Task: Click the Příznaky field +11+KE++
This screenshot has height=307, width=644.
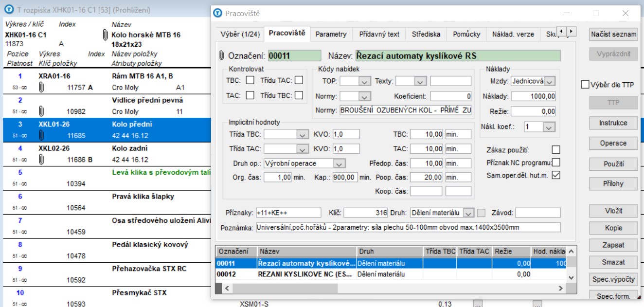Action: [288, 213]
